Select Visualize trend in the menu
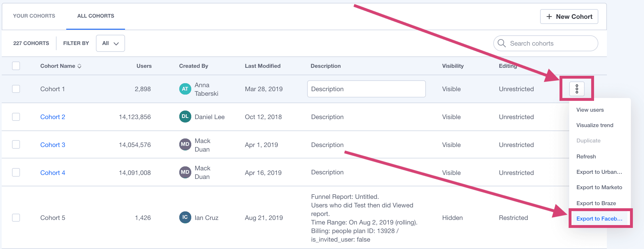The height and width of the screenshot is (249, 644). (x=595, y=125)
